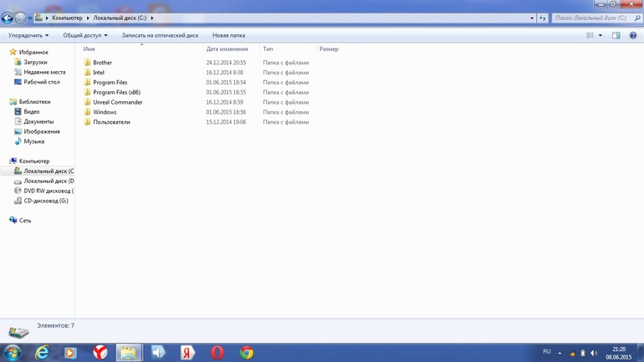The width and height of the screenshot is (644, 362).
Task: Click the volume speaker tray icon
Action: click(x=594, y=353)
